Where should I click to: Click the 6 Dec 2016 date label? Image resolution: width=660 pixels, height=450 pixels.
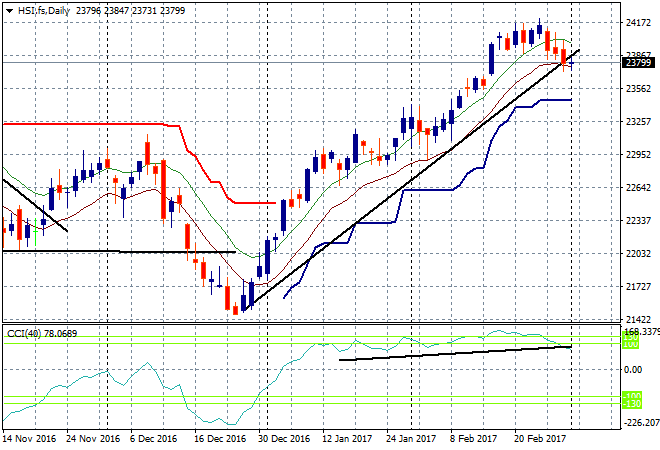pyautogui.click(x=154, y=439)
